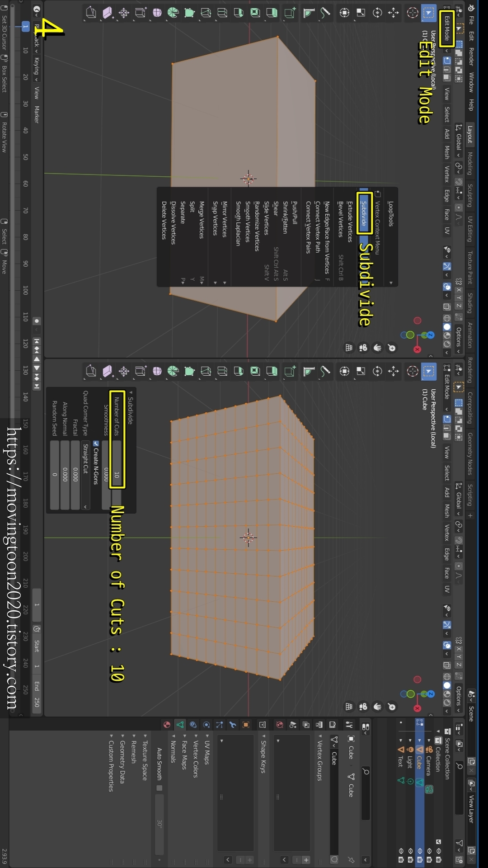Open the File menu in the top bar
This screenshot has width=488, height=868.
[471, 20]
